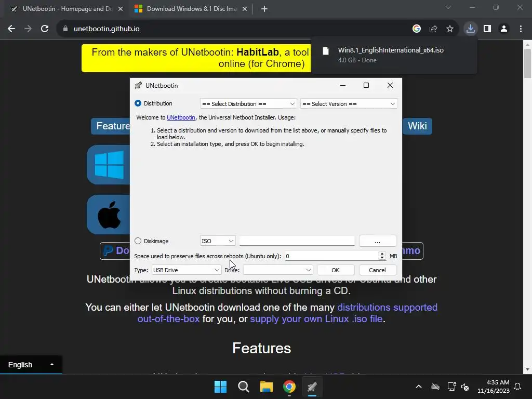Screen dimensions: 532x399
Task: Click Win8.1_EnglishInternational_x64.iso download entry
Action: tap(394, 55)
